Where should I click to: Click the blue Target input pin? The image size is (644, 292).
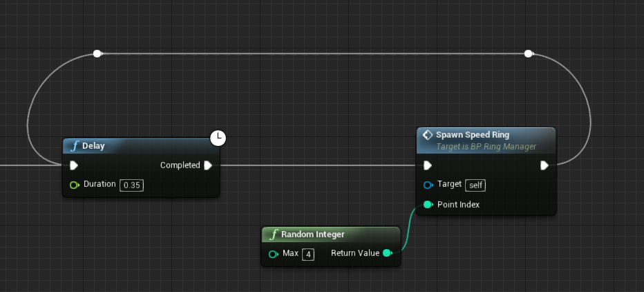coord(428,185)
